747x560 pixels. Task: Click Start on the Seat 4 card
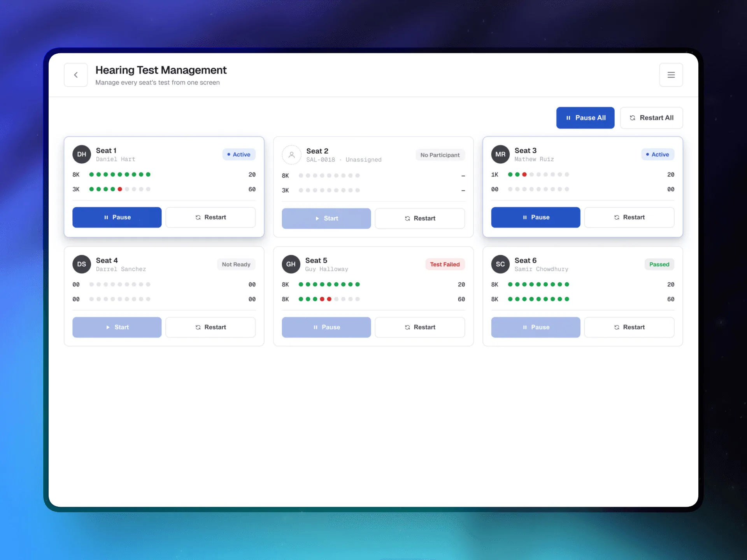117,327
